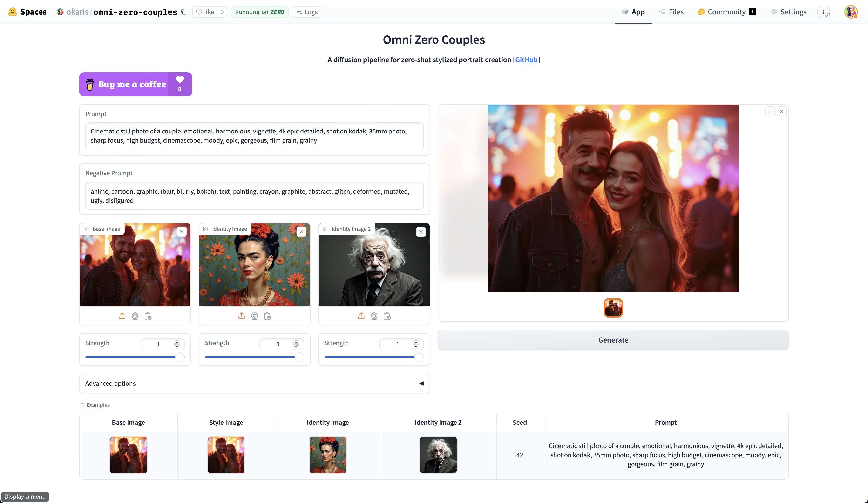Use webcam for Identity Image
Image resolution: width=868 pixels, height=503 pixels.
[x=255, y=316]
